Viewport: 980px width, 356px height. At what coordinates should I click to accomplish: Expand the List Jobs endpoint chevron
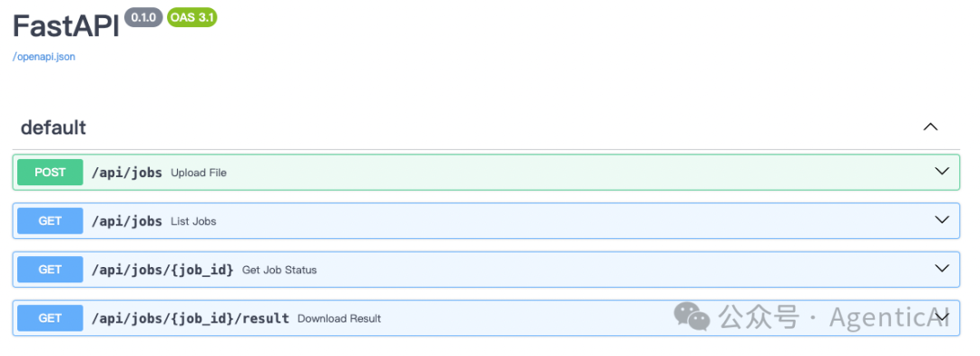(941, 220)
